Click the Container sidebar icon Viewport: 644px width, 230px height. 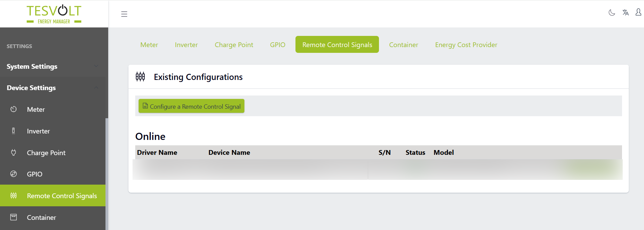tap(14, 217)
